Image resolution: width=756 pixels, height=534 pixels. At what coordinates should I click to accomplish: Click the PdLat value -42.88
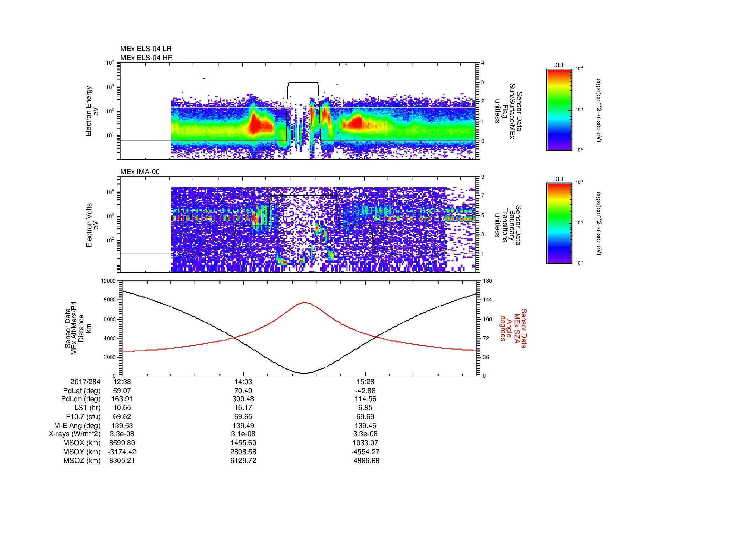[365, 391]
